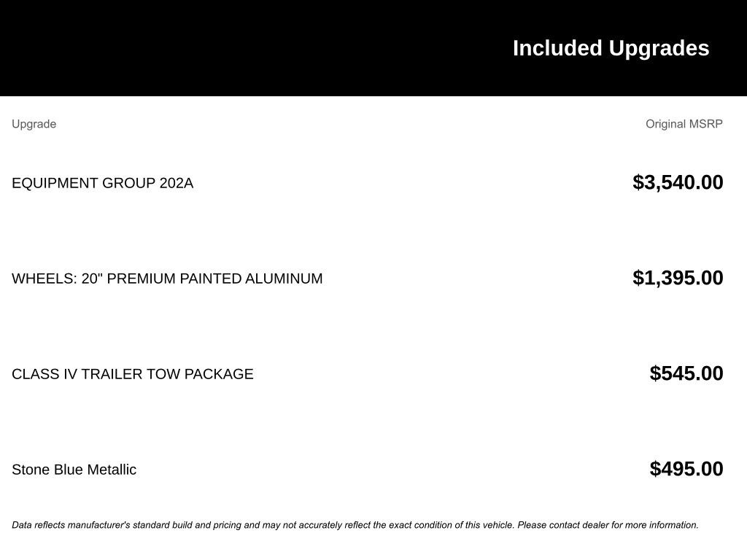Viewport: 747px width, 560px height.
Task: Select the Upgrade column header
Action: 34,124
